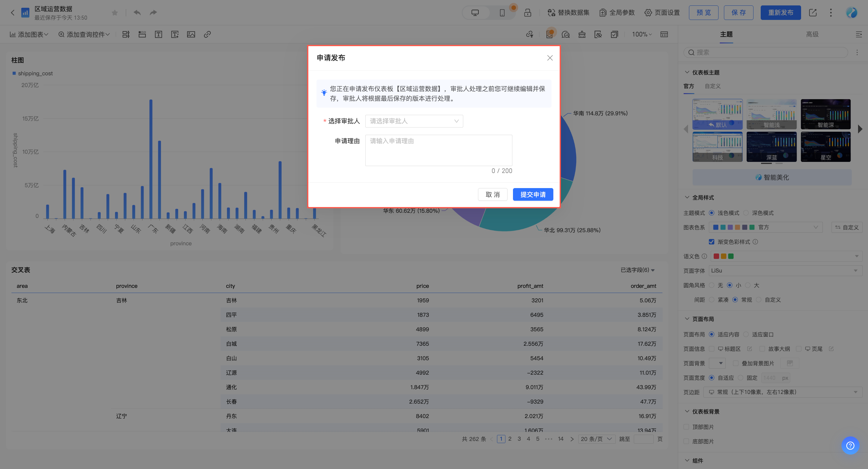Click the 提交申请 button
This screenshot has width=868, height=469.
coord(533,194)
